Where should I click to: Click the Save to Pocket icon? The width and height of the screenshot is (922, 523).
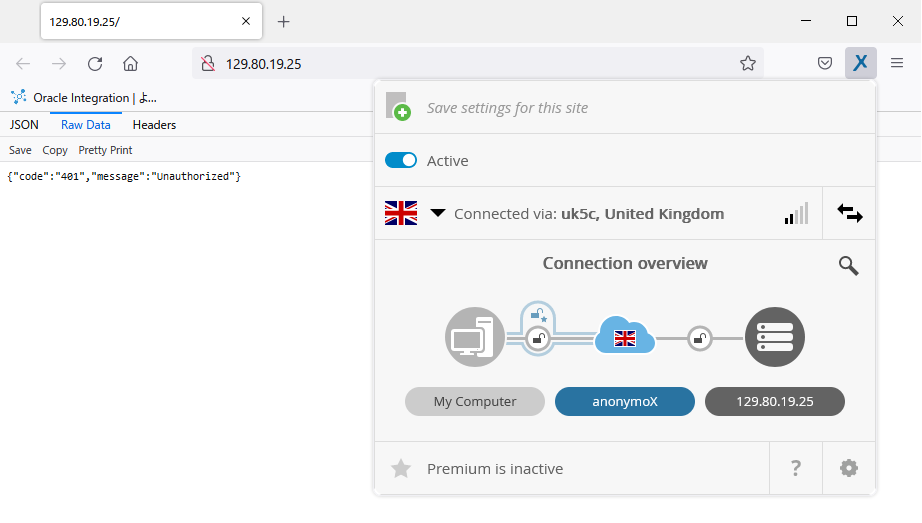point(825,64)
